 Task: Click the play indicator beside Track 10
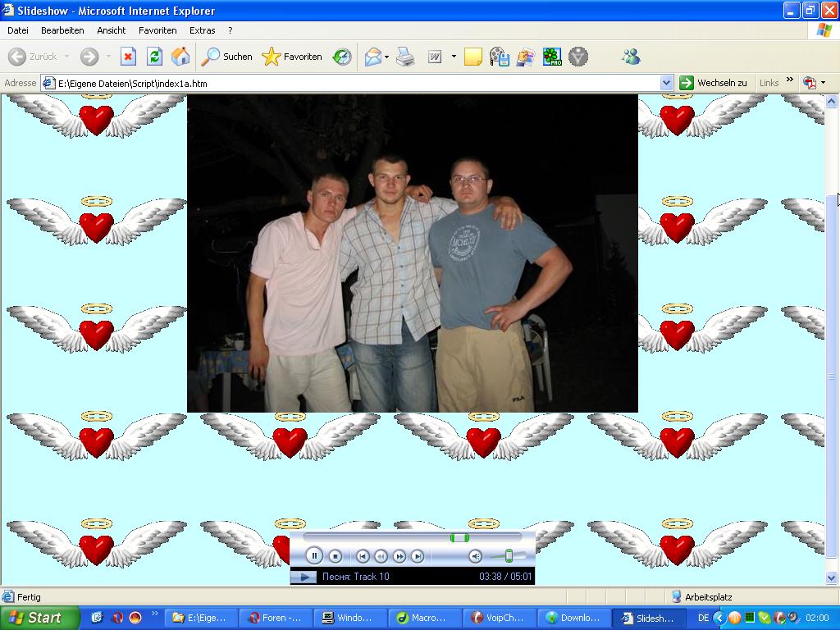(x=304, y=577)
